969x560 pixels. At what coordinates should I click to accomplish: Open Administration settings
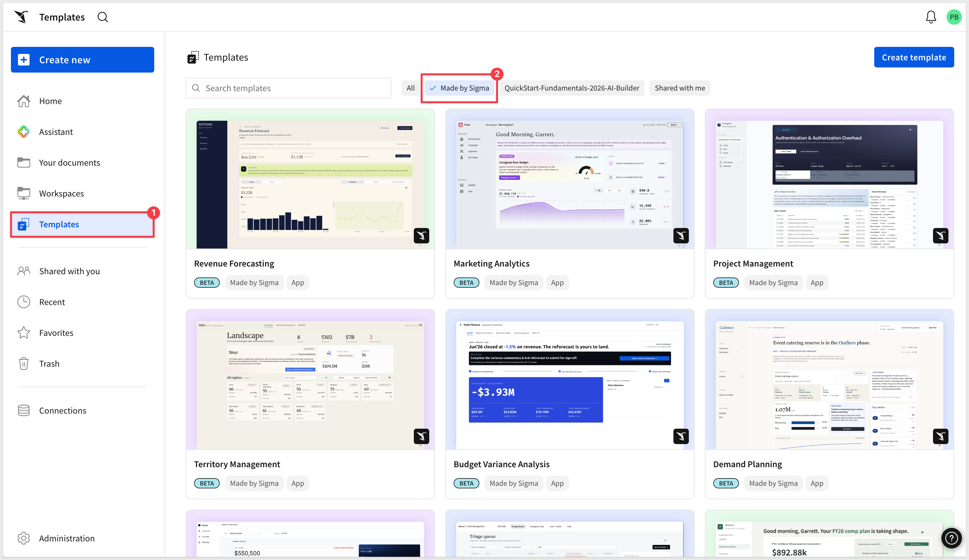[x=82, y=538]
